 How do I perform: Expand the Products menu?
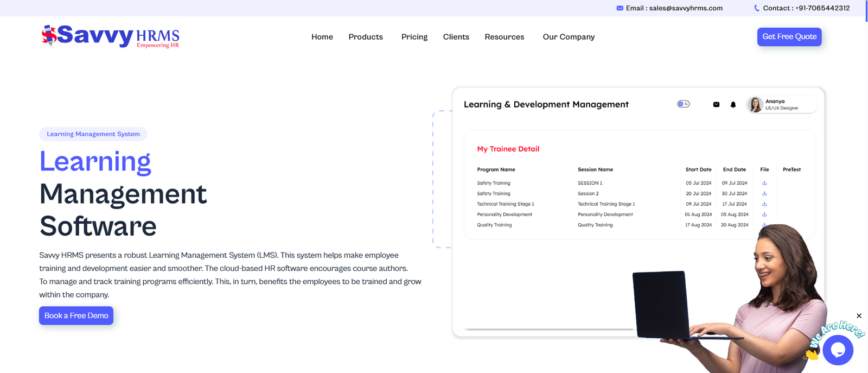pos(366,37)
